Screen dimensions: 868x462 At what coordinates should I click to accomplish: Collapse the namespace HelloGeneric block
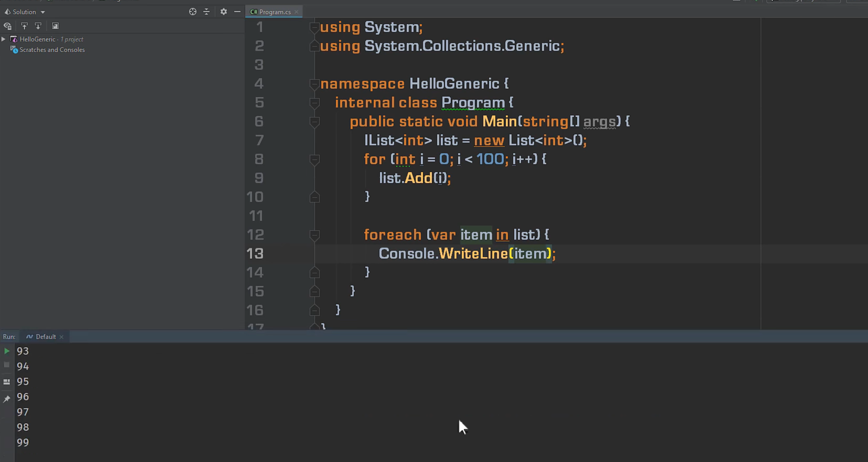pos(315,84)
